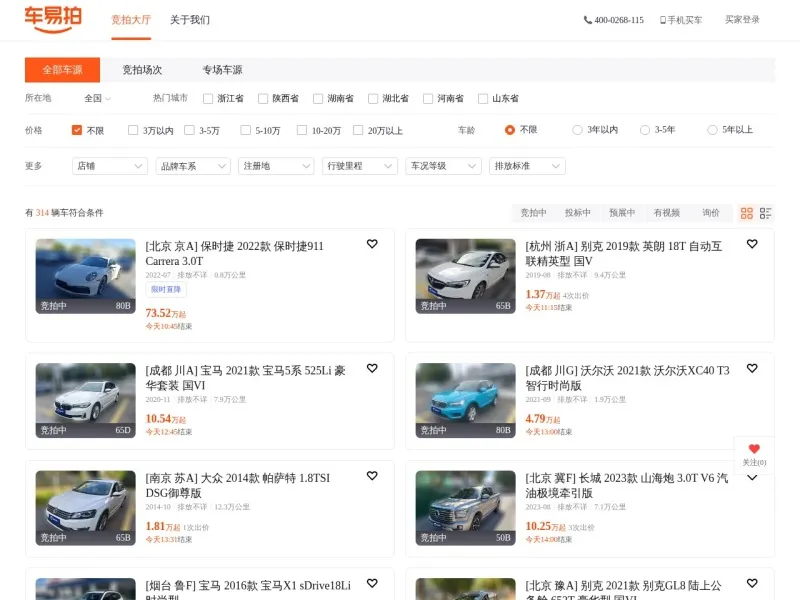Uncheck the price 不限 checkbox

coord(77,130)
